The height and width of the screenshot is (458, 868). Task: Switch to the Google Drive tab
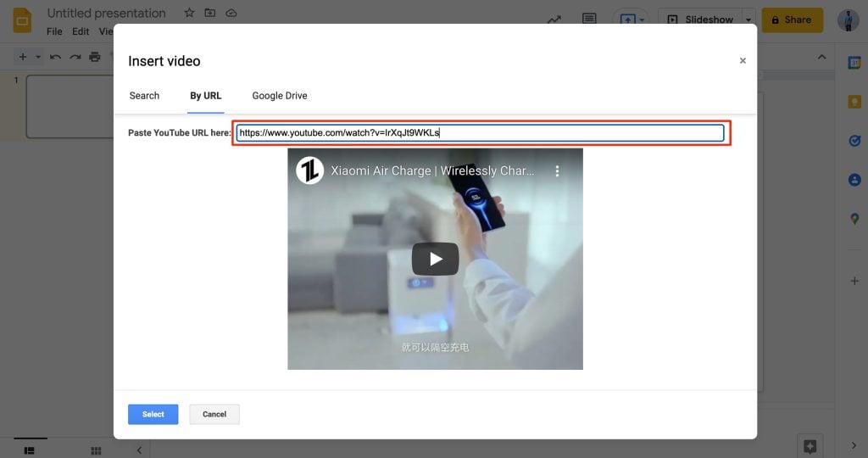[280, 96]
